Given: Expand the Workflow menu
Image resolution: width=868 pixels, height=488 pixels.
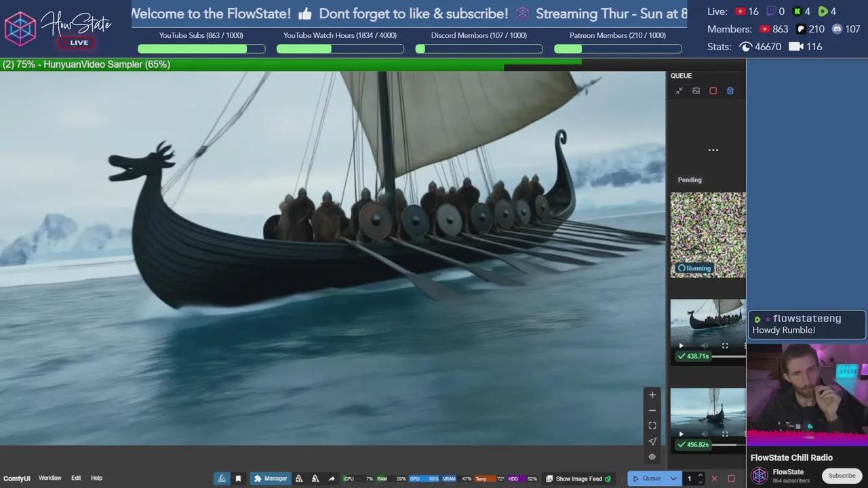Looking at the screenshot, I should [50, 478].
